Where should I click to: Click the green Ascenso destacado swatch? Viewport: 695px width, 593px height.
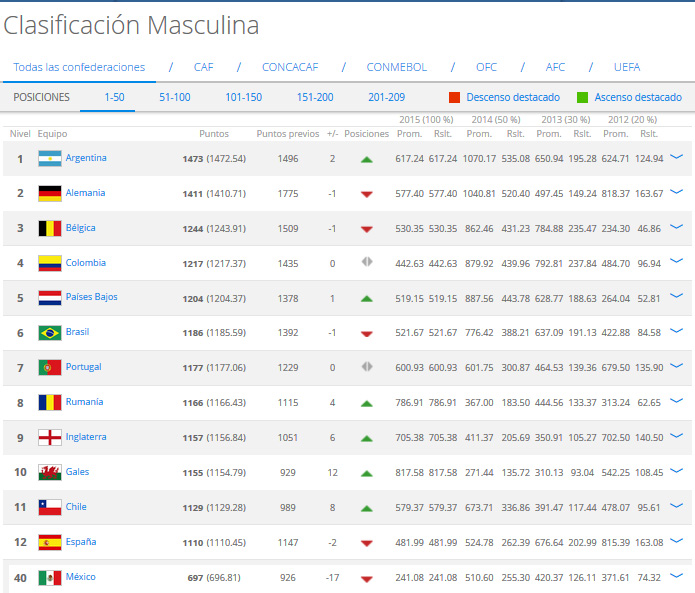click(x=582, y=98)
